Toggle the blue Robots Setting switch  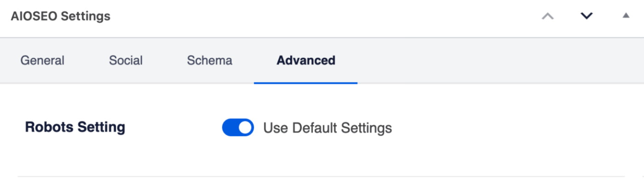238,127
